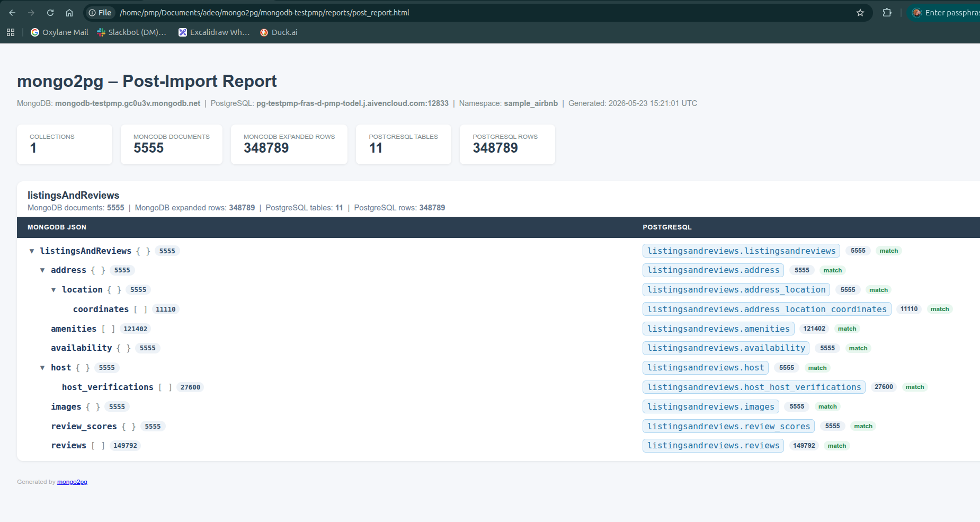This screenshot has width=980, height=522.
Task: Click the sample_airbnb namespace text
Action: (531, 103)
